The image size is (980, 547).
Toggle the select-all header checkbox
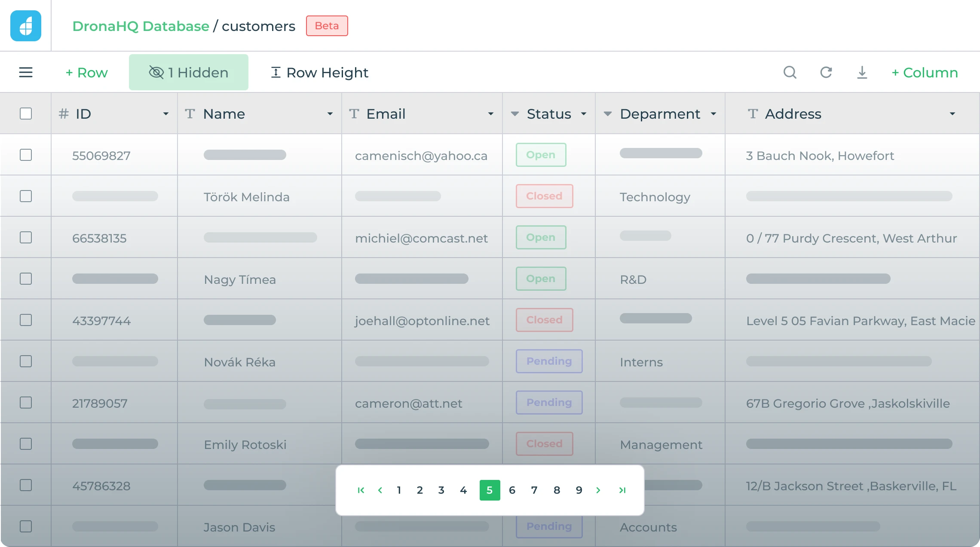point(26,114)
